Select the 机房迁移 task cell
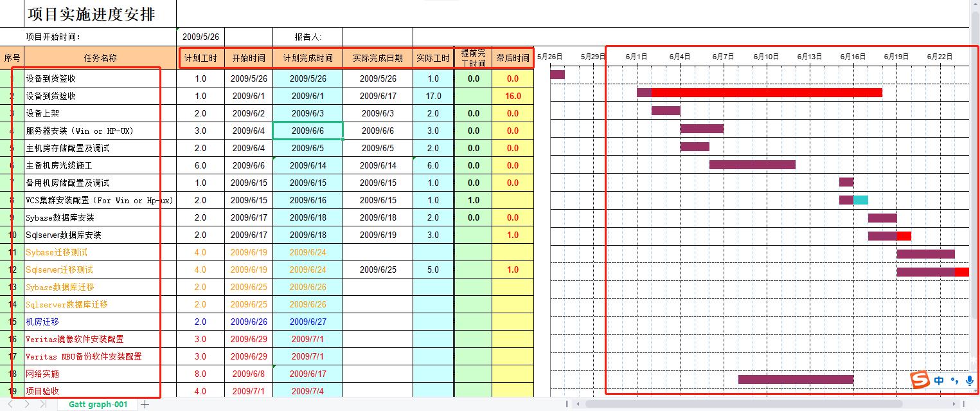This screenshot has width=980, height=411. (x=100, y=322)
